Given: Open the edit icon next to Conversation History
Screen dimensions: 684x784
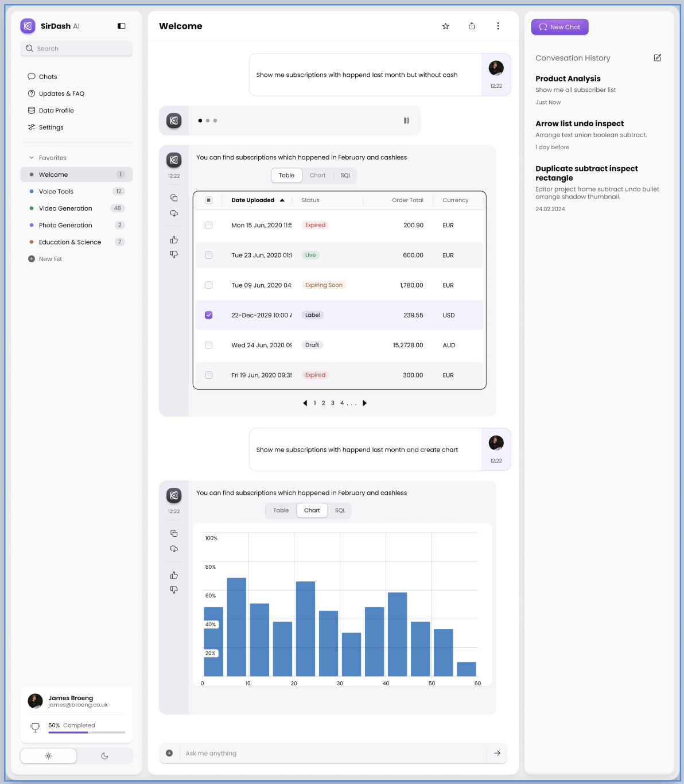Looking at the screenshot, I should (x=657, y=57).
